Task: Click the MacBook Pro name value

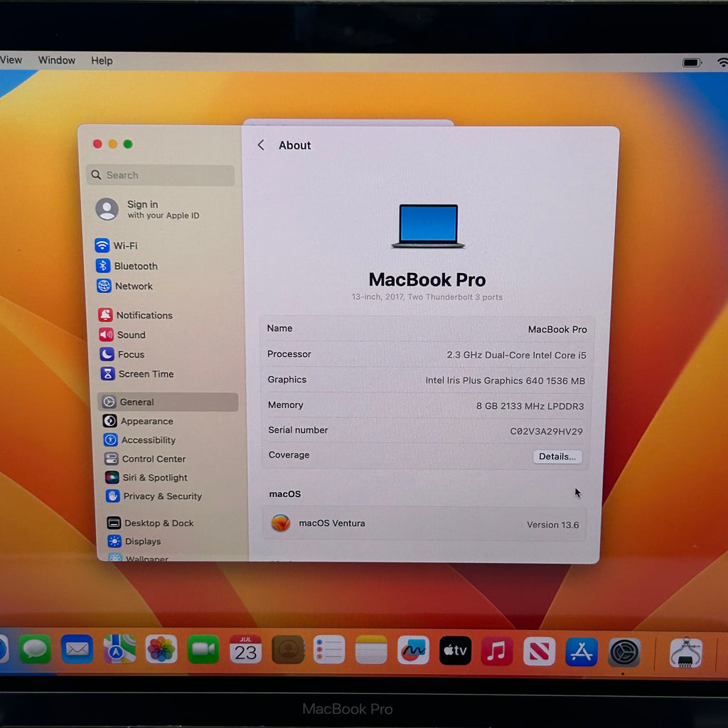Action: point(557,329)
